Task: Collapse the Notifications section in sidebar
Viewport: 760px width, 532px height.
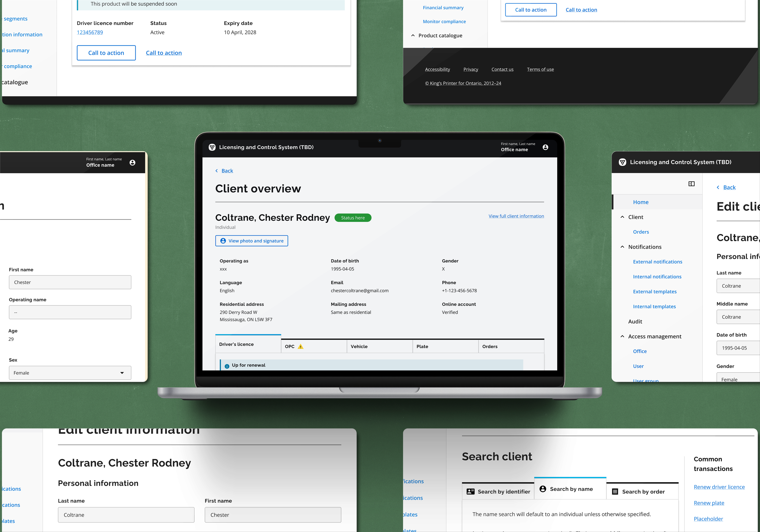Action: [622, 247]
